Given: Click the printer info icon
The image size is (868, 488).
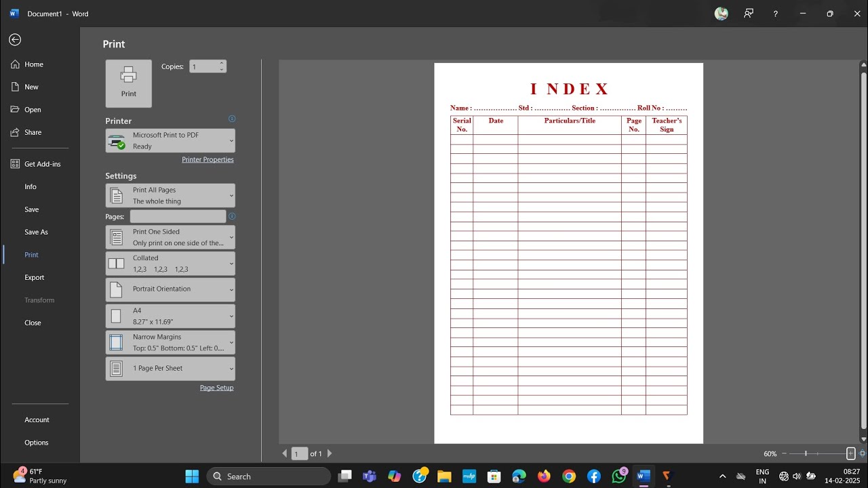Looking at the screenshot, I should pyautogui.click(x=232, y=119).
